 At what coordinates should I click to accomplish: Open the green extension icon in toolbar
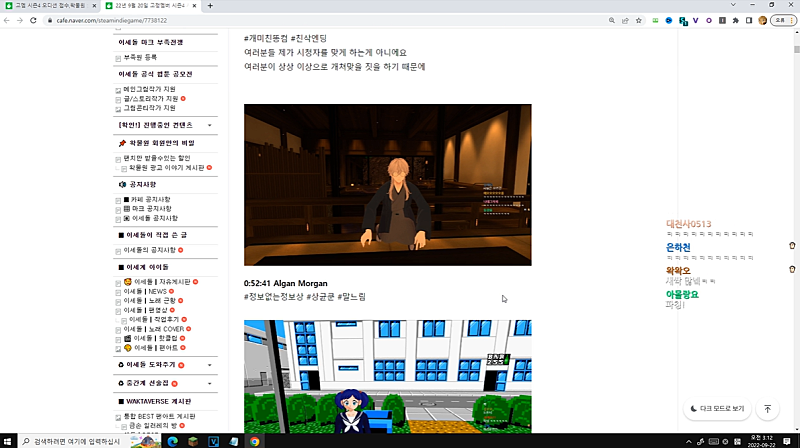coord(655,20)
